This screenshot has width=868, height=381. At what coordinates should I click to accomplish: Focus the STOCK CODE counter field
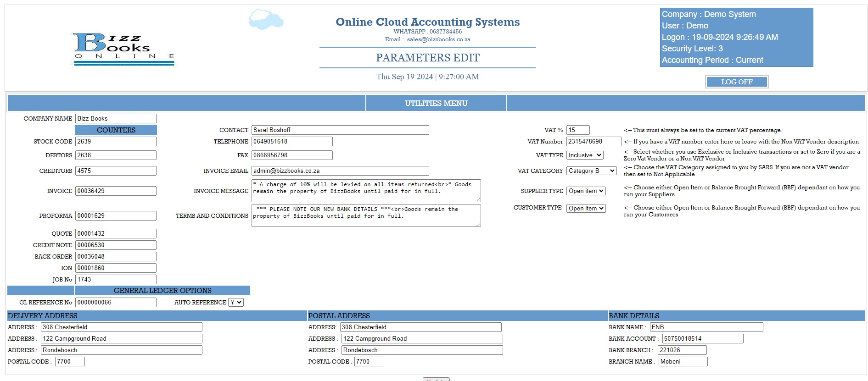click(x=116, y=142)
